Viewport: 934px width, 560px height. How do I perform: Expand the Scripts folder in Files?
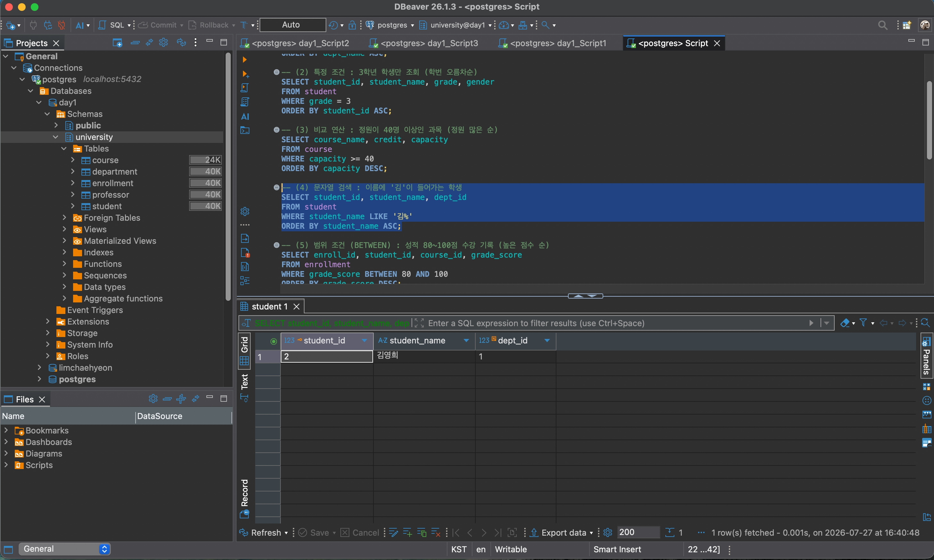click(6, 465)
